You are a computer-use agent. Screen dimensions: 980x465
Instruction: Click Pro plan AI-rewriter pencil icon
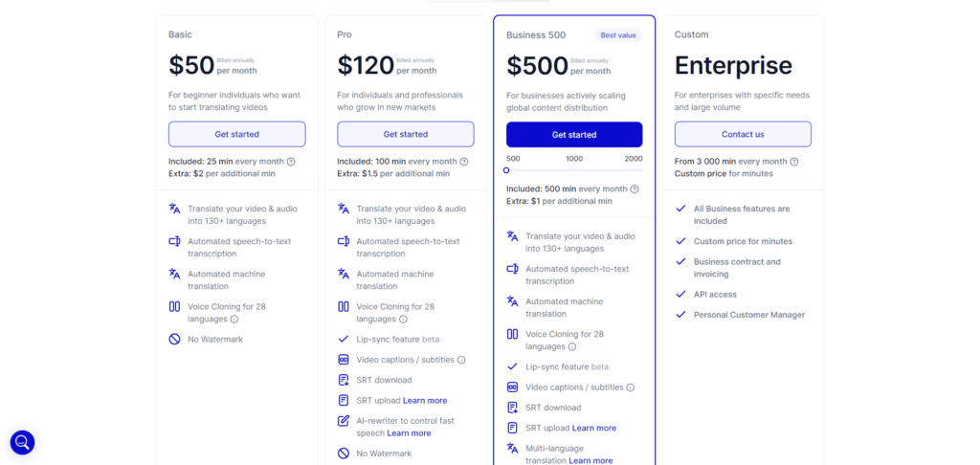tap(344, 421)
